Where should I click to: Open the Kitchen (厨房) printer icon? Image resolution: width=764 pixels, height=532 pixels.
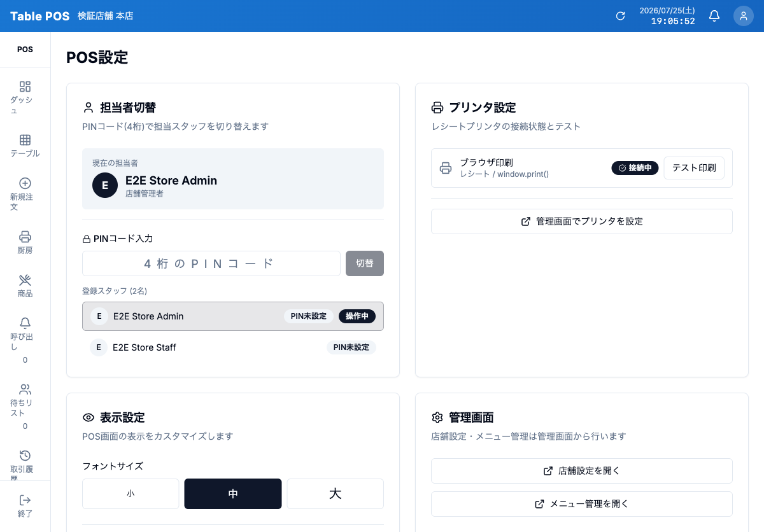25,237
